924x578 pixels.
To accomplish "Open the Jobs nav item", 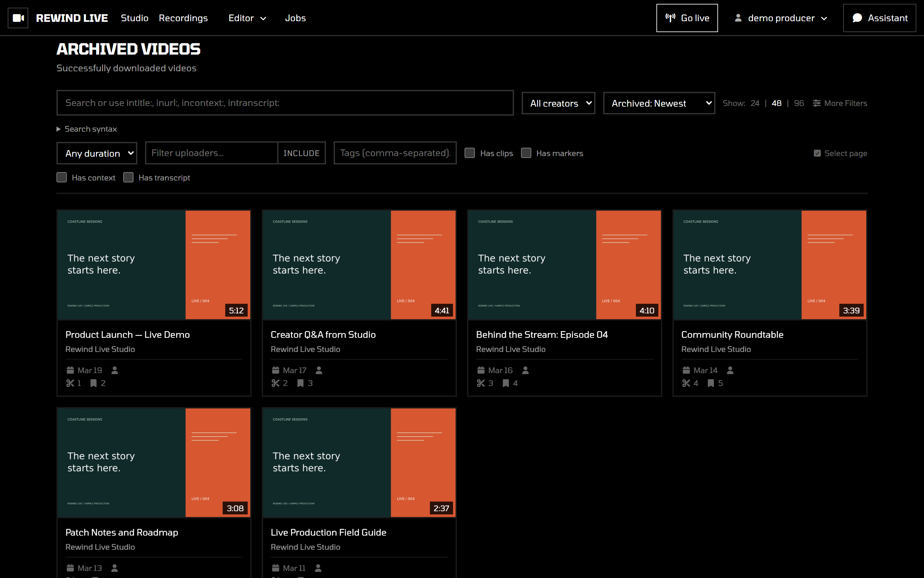I will coord(295,18).
